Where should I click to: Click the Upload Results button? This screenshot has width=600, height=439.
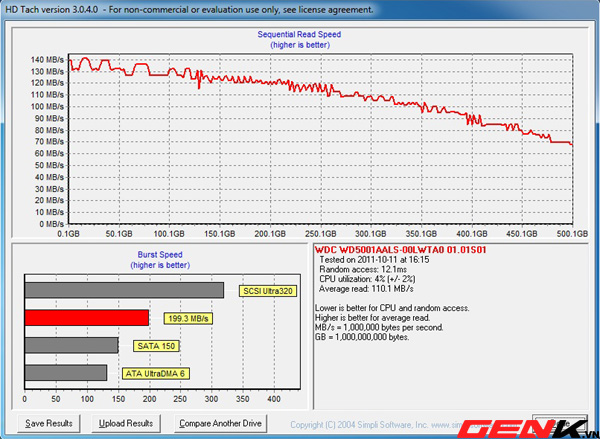tap(126, 423)
